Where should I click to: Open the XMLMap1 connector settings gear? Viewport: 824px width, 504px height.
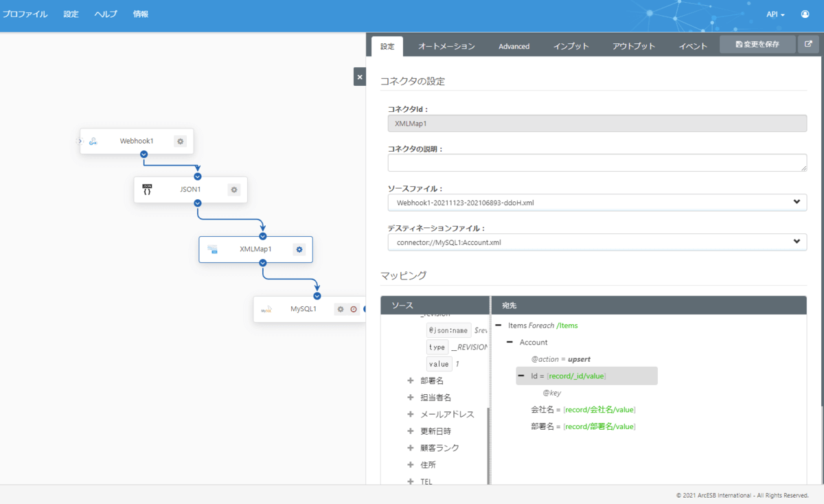299,249
